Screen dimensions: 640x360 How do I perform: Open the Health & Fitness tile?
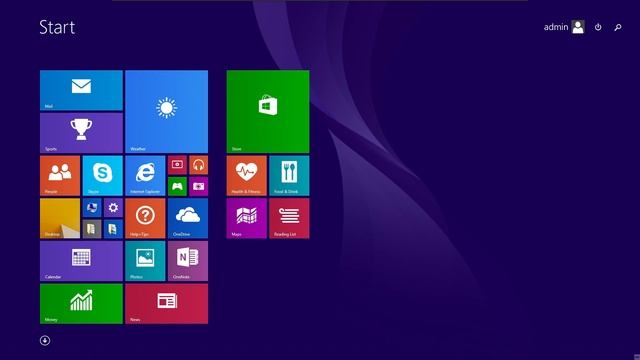click(247, 176)
